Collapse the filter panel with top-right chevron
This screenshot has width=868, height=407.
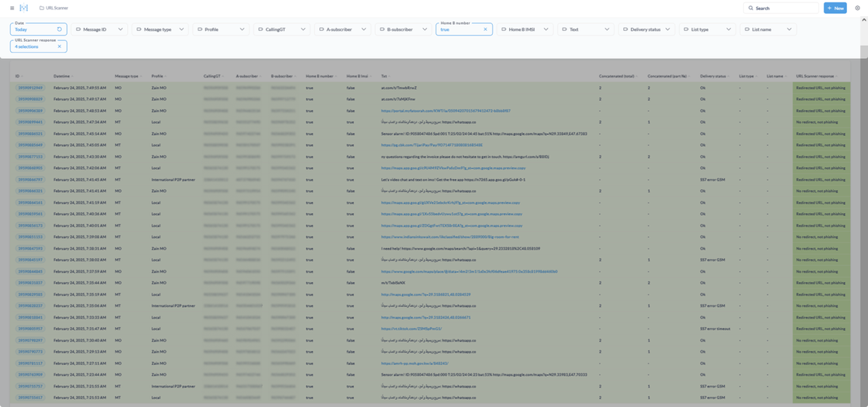click(863, 20)
